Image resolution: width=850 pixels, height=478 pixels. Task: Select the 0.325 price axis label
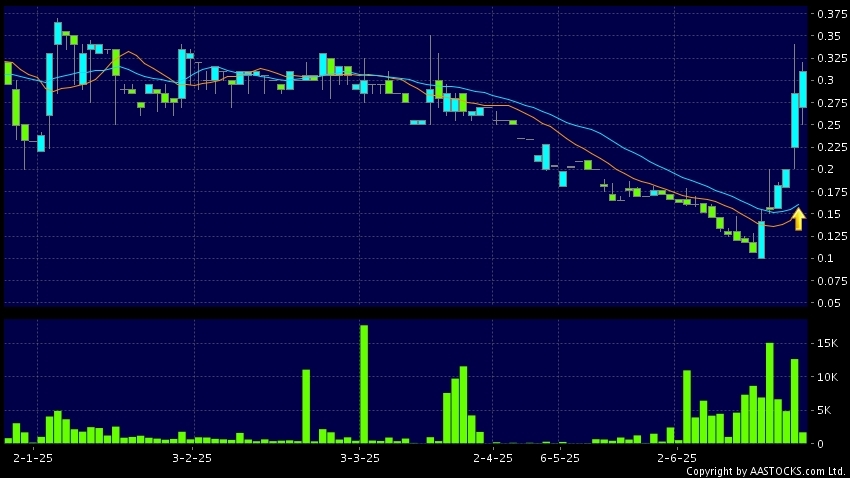coord(832,58)
